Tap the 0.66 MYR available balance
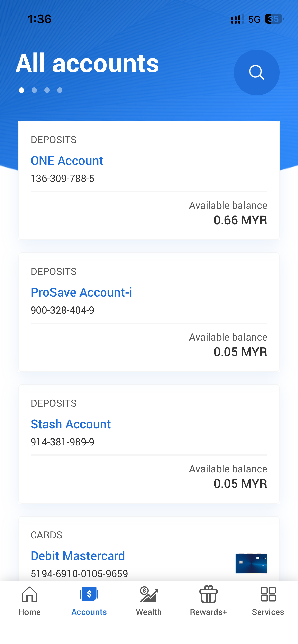The height and width of the screenshot is (644, 298). coord(240,220)
